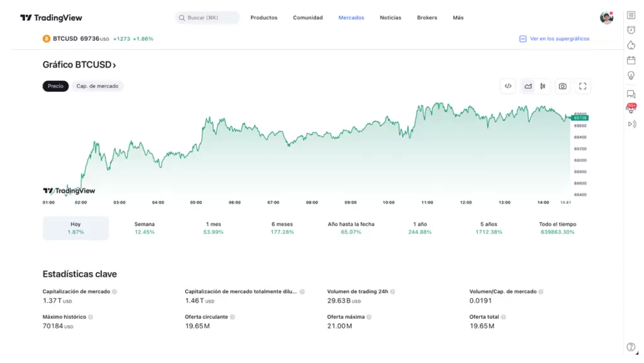Open the Brokers menu
This screenshot has width=644, height=363.
coord(427,18)
